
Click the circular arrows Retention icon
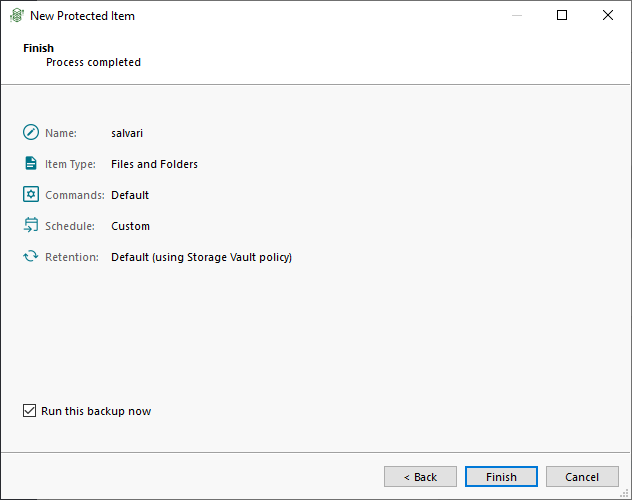click(x=31, y=256)
